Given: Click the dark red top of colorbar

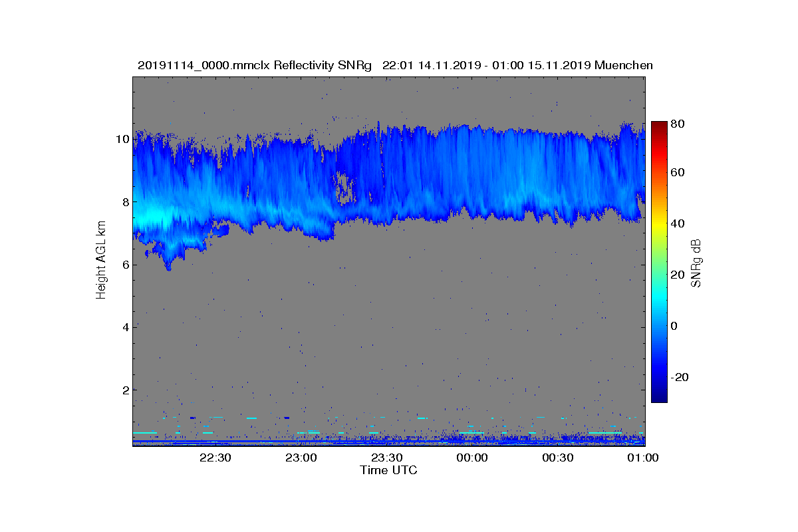Looking at the screenshot, I should point(658,125).
